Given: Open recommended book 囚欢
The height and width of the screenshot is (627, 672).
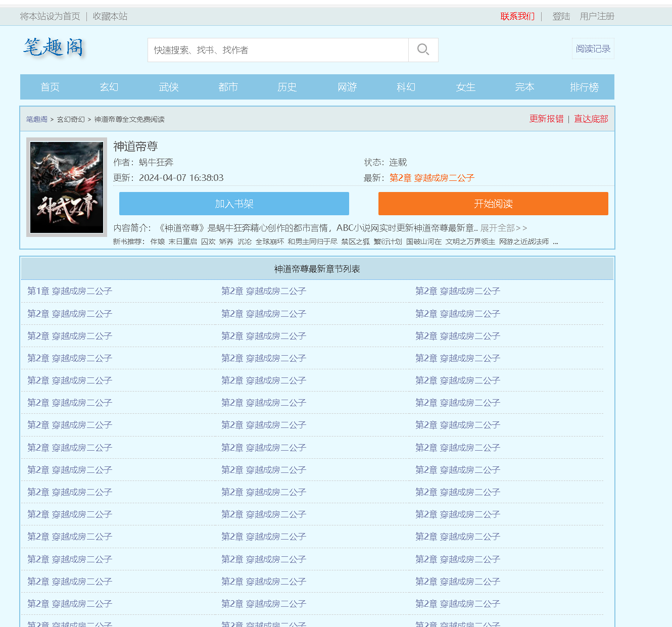Looking at the screenshot, I should coord(208,242).
